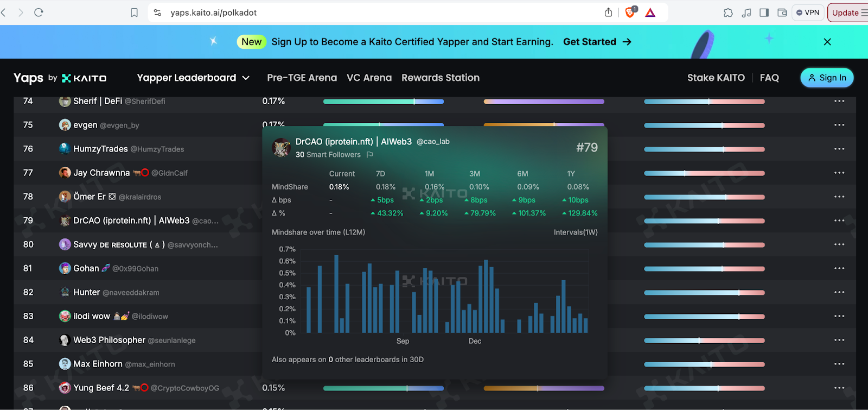Expand Yapper Leaderboard dropdown
The width and height of the screenshot is (868, 410).
point(193,78)
